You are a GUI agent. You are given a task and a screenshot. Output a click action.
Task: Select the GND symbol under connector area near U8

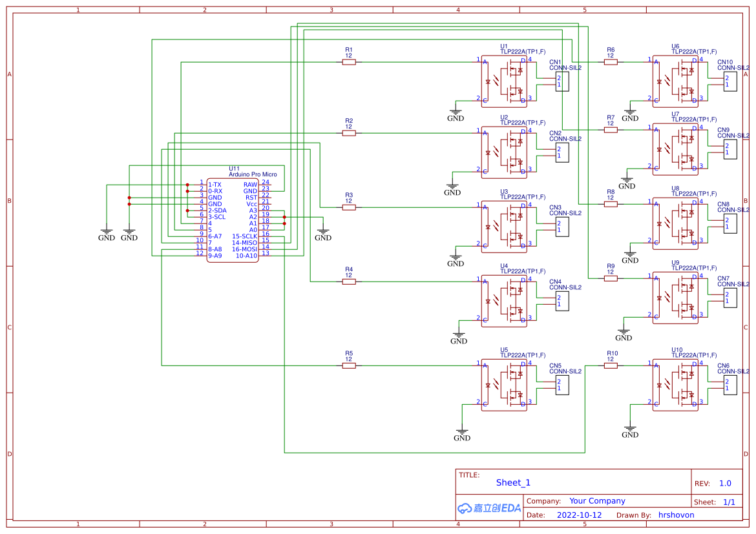(x=630, y=255)
